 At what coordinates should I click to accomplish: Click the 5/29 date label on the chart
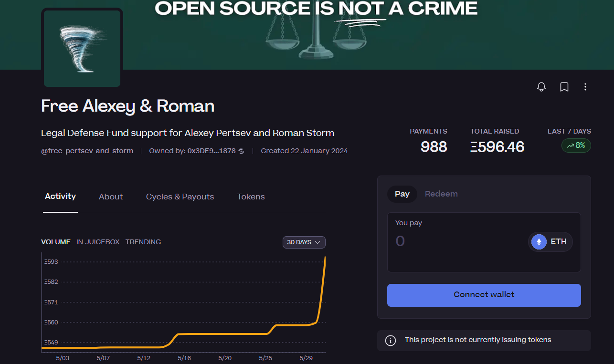click(306, 358)
